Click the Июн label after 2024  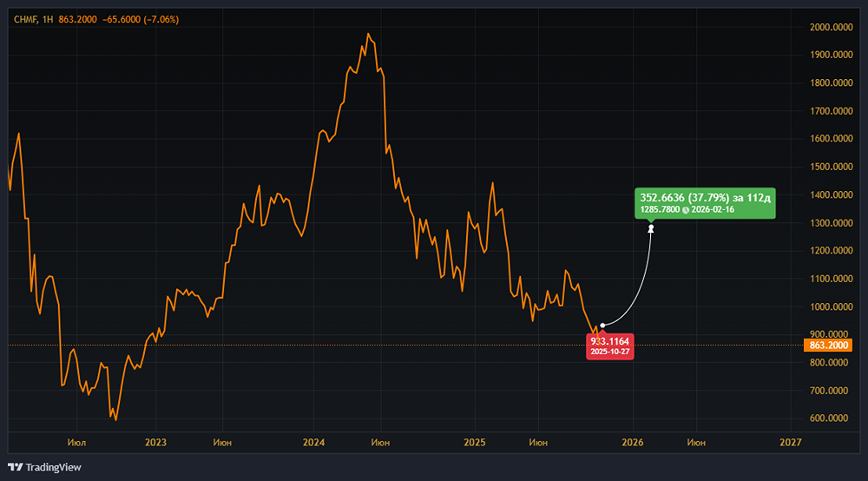click(380, 442)
